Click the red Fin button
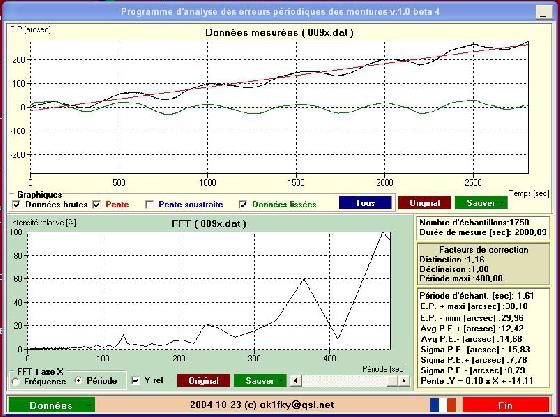The image size is (560, 417). (506, 405)
